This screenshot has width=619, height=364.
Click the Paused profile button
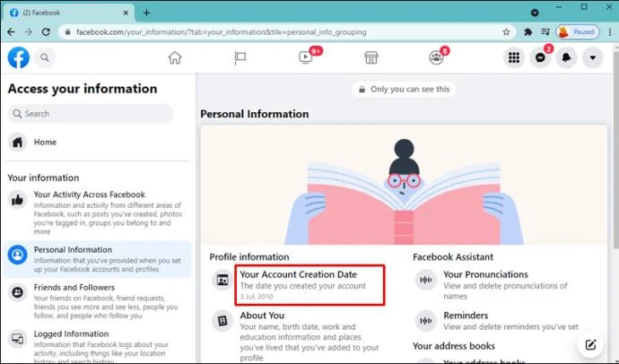(x=578, y=32)
